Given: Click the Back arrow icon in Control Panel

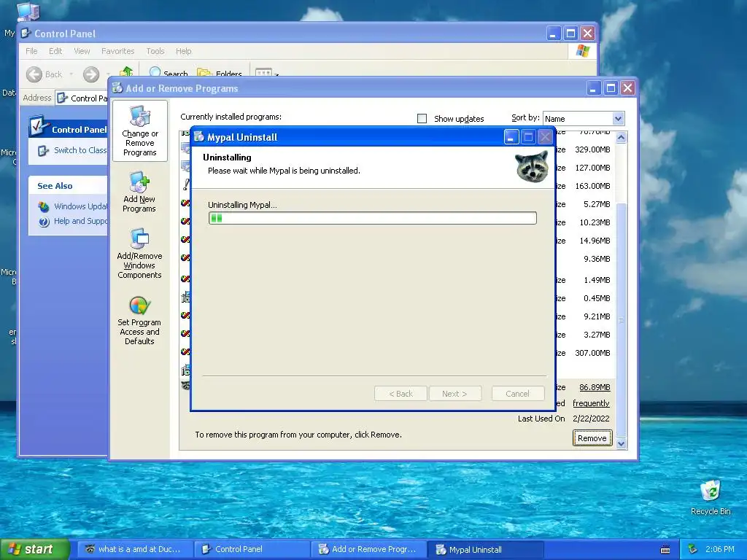Looking at the screenshot, I should point(34,74).
